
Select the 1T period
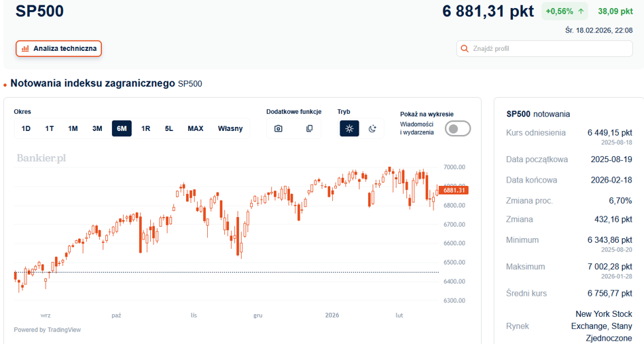pyautogui.click(x=50, y=129)
